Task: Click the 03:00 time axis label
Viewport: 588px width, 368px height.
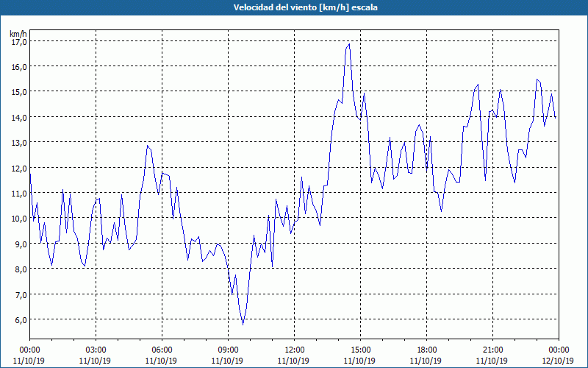Action: pos(96,350)
